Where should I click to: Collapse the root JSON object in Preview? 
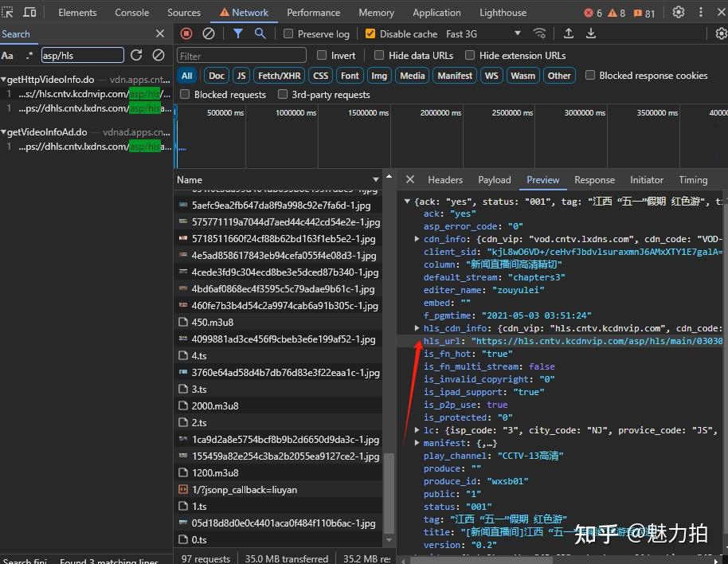point(407,202)
